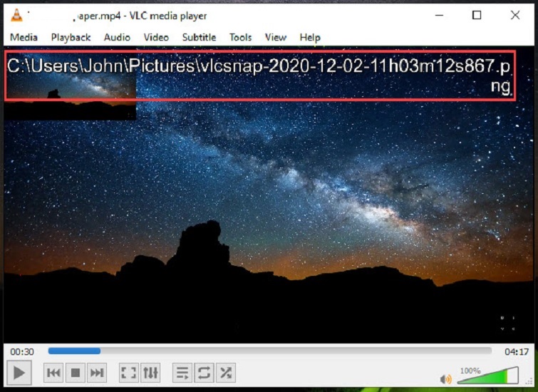
Task: Open extended settings equalizer icon
Action: [150, 373]
